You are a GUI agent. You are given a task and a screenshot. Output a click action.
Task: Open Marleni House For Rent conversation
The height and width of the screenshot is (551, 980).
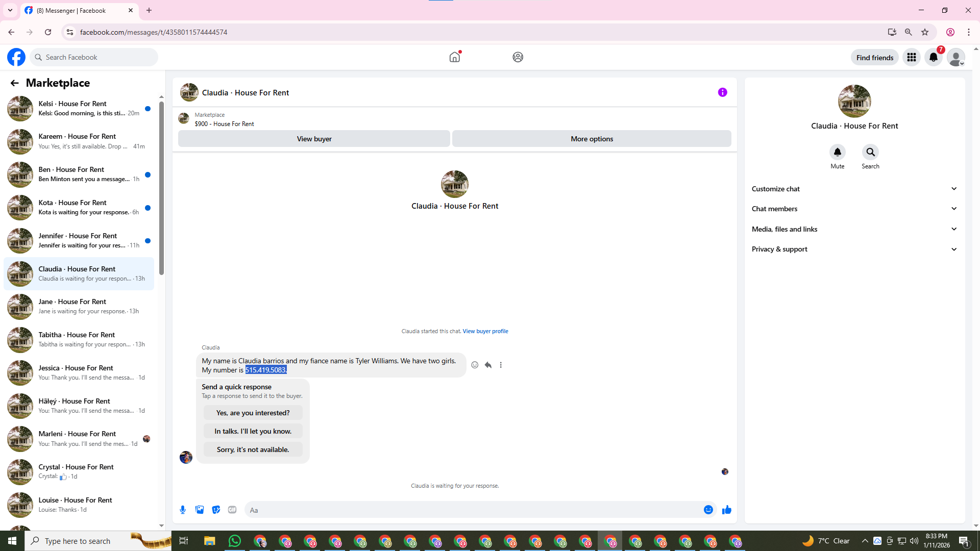pyautogui.click(x=79, y=439)
